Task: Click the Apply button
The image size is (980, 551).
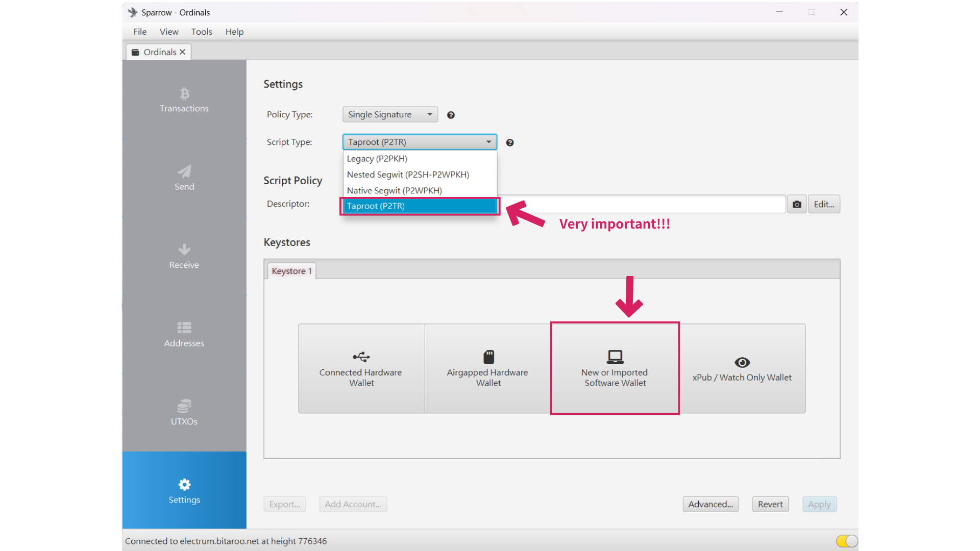Action: click(x=819, y=504)
